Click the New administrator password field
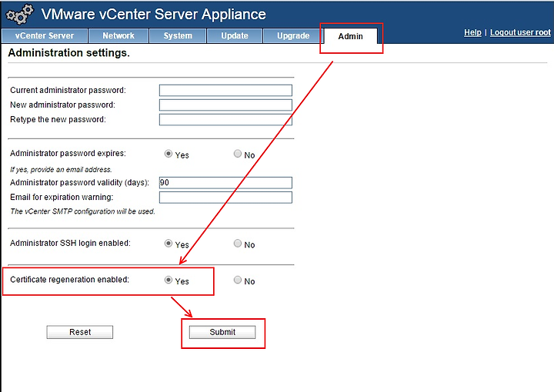The width and height of the screenshot is (554, 392). click(225, 105)
